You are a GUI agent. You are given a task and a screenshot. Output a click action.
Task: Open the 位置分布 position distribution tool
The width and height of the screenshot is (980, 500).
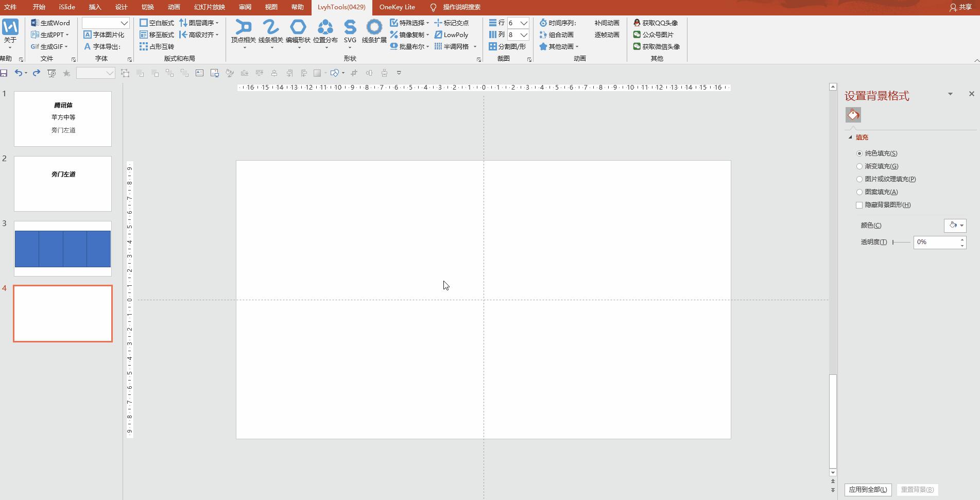click(325, 33)
